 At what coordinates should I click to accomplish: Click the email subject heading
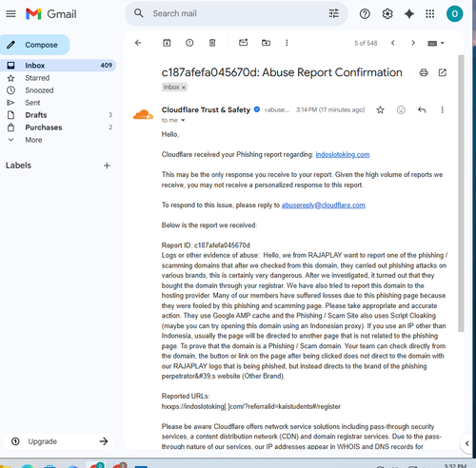(282, 72)
